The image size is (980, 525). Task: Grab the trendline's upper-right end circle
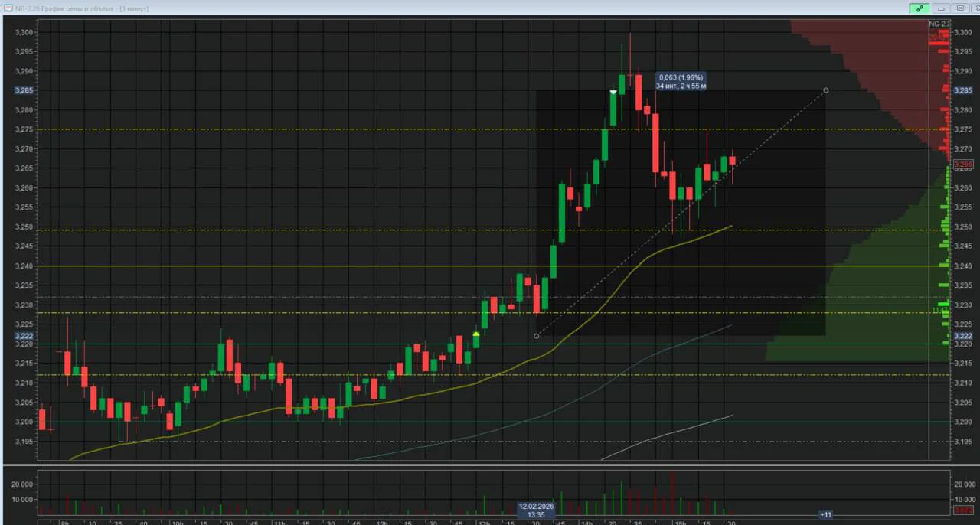pyautogui.click(x=825, y=90)
